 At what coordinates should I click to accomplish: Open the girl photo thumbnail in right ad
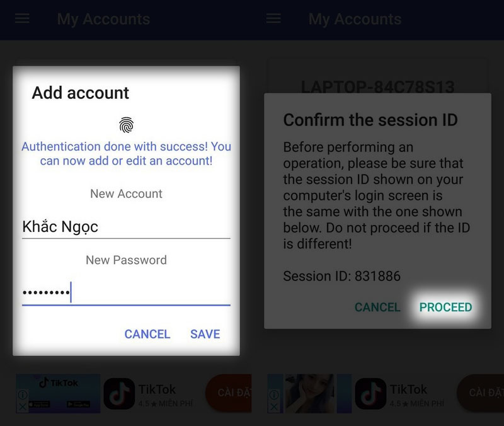(309, 393)
